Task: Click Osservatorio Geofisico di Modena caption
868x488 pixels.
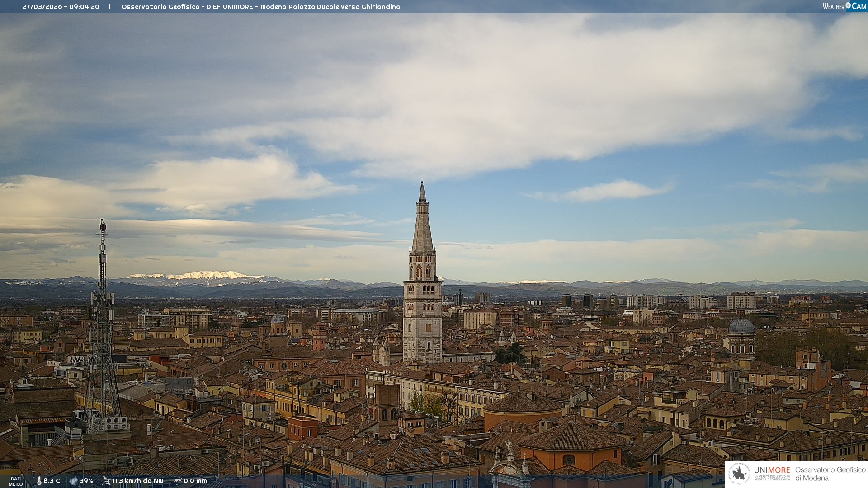Action: [x=830, y=474]
